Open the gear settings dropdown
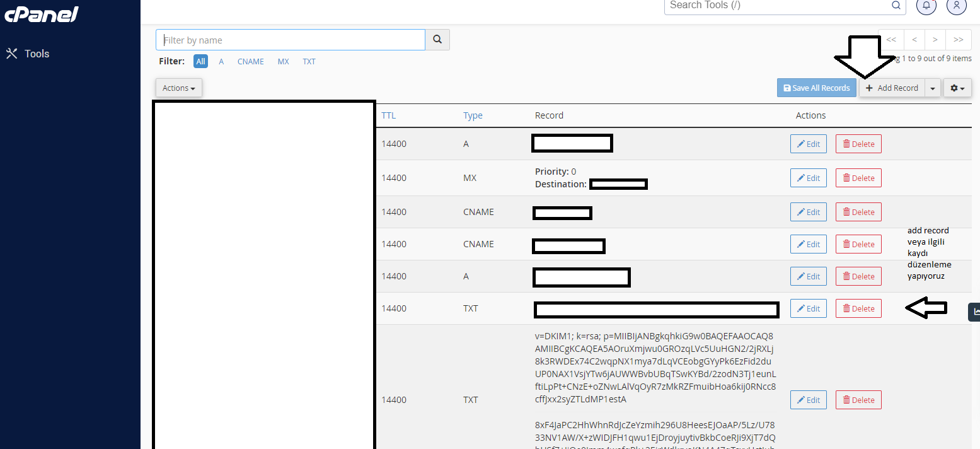980x449 pixels. 957,88
